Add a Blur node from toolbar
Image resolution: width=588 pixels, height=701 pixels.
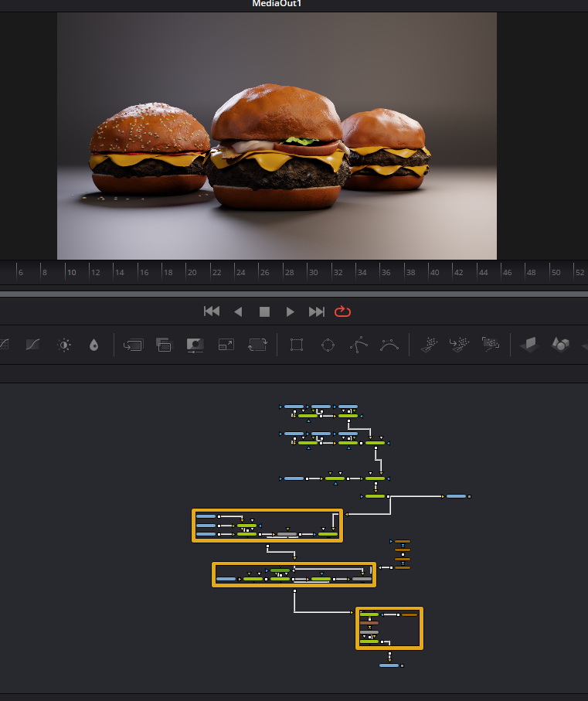click(93, 345)
